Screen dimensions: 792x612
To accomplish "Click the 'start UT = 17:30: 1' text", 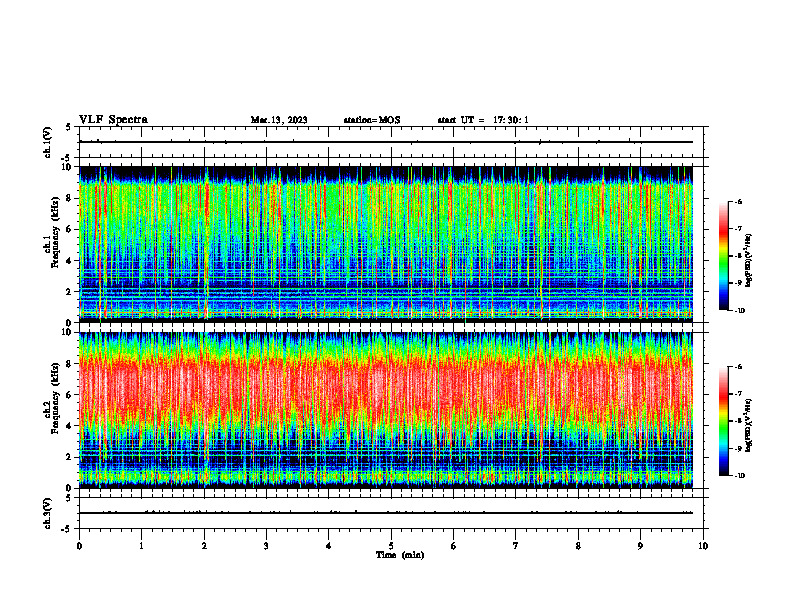I will point(483,120).
